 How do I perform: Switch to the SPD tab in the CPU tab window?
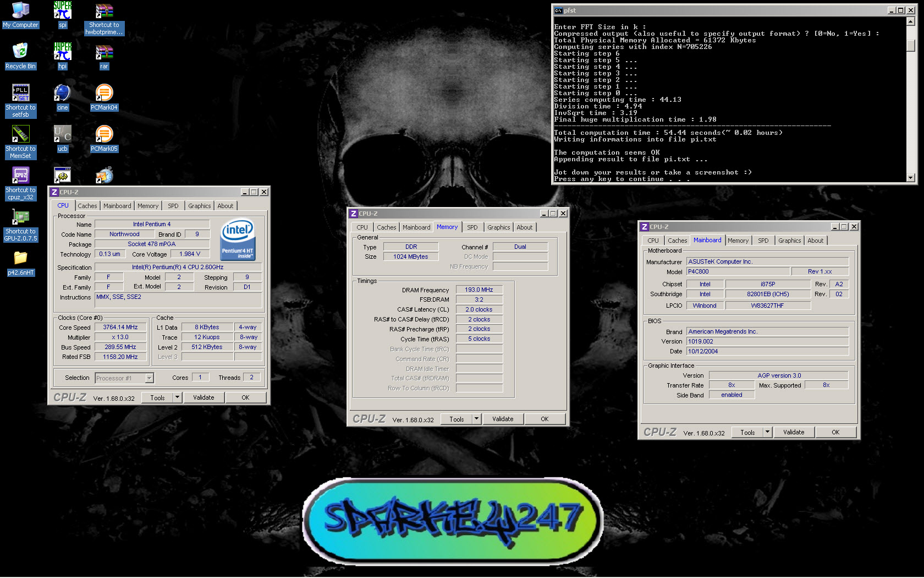(x=173, y=206)
